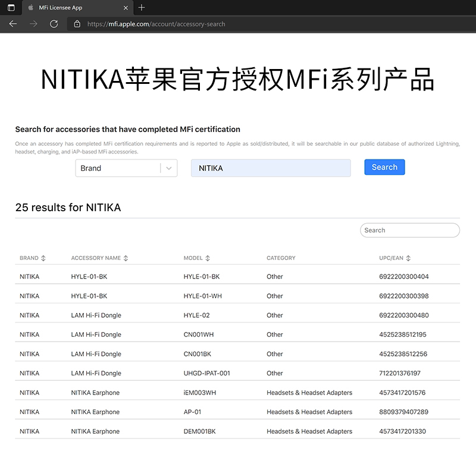The width and height of the screenshot is (476, 476).
Task: Click the BRAND column header text
Action: pyautogui.click(x=29, y=258)
